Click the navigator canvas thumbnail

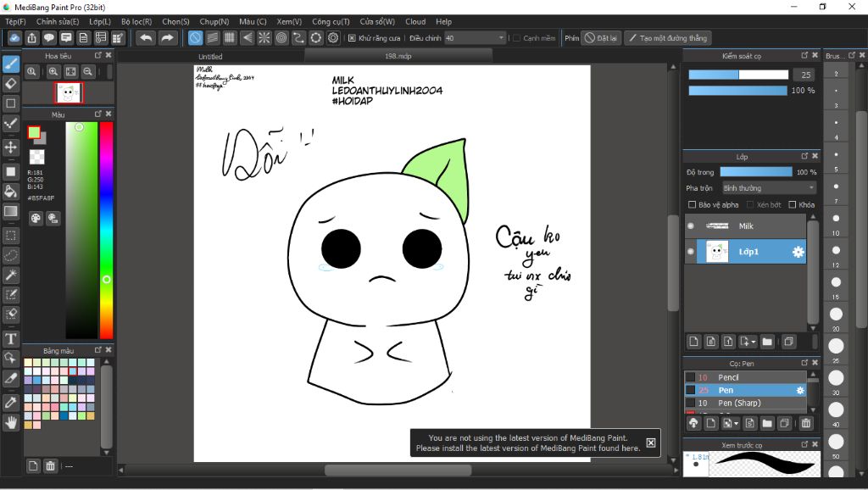(69, 93)
